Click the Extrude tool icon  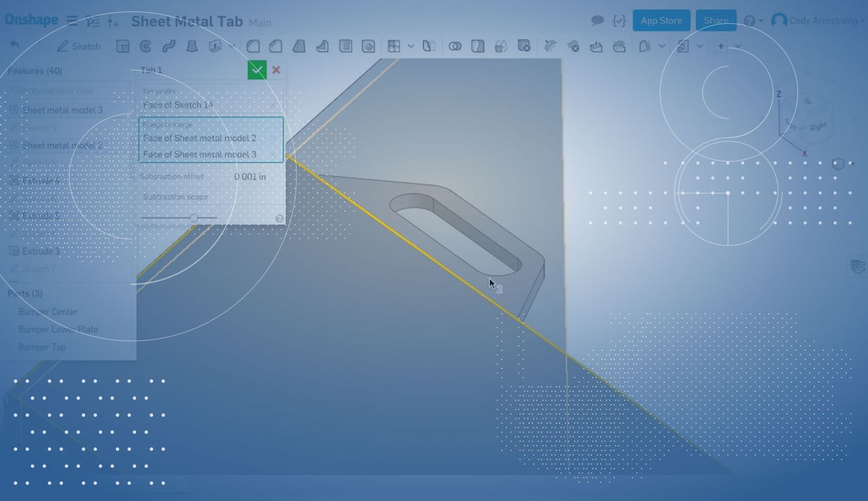click(123, 47)
